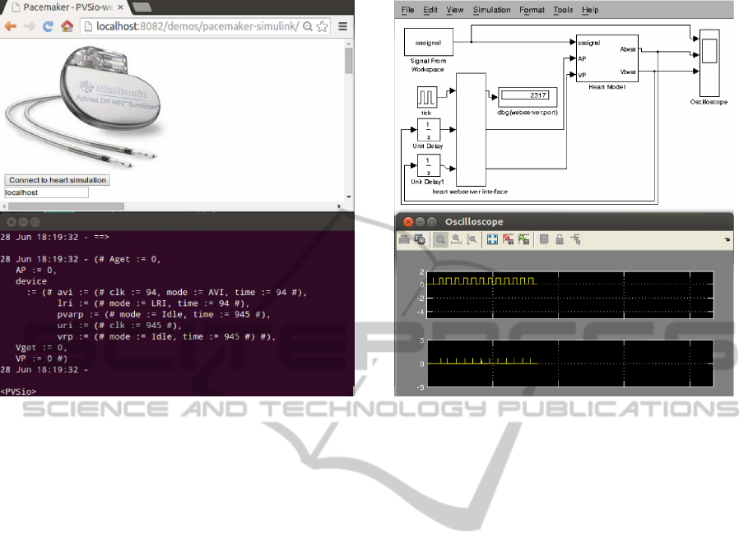Expand the Oscilloscope toolbar dock arrow

(x=726, y=238)
